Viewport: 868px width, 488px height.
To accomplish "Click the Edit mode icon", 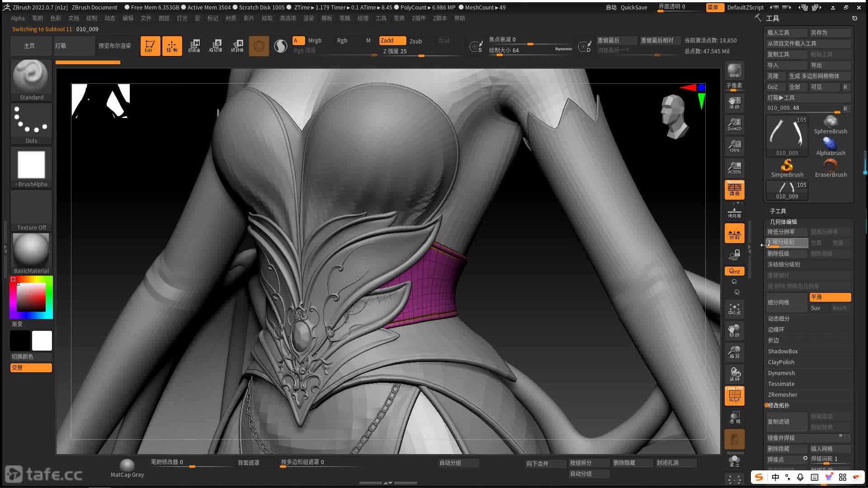I will (150, 46).
